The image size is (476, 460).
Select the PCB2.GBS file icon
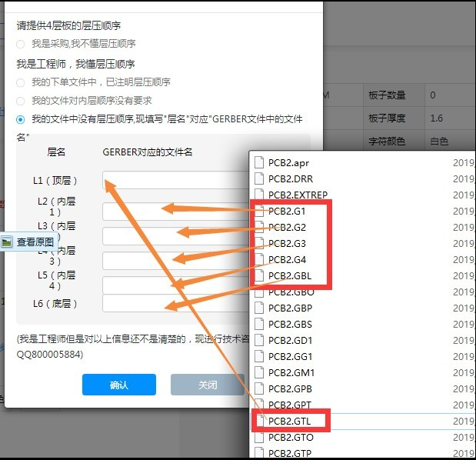pos(259,324)
